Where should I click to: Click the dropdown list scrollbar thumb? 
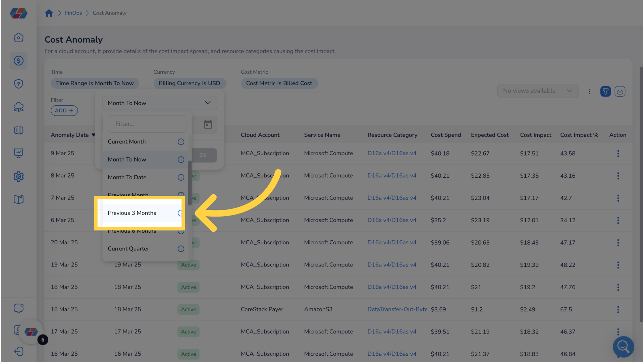pyautogui.click(x=190, y=183)
